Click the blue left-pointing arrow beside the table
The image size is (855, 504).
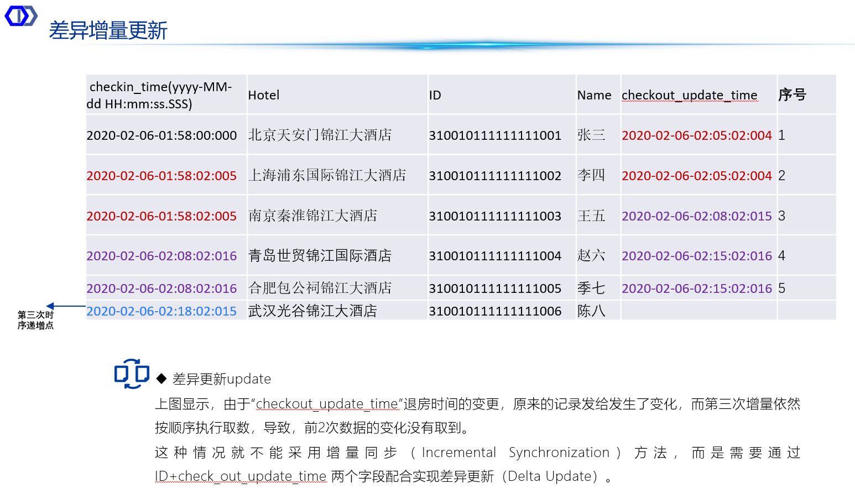65,306
